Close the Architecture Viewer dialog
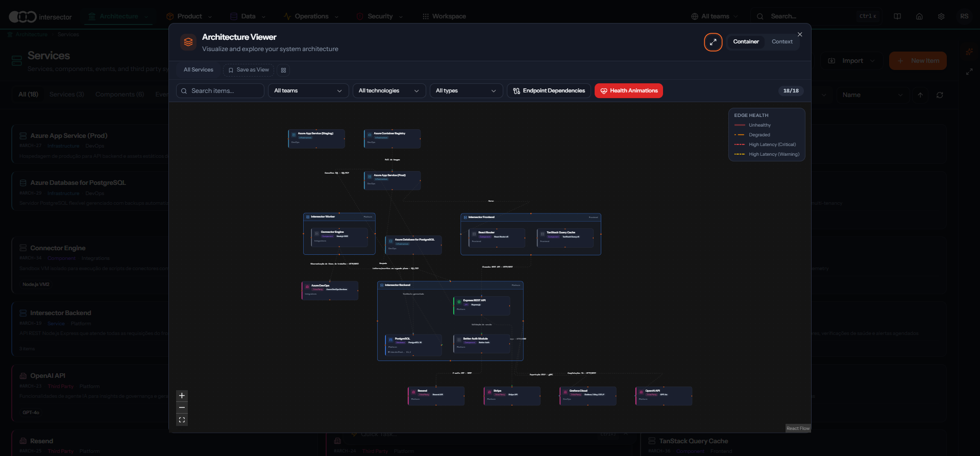The width and height of the screenshot is (980, 456). point(800,34)
